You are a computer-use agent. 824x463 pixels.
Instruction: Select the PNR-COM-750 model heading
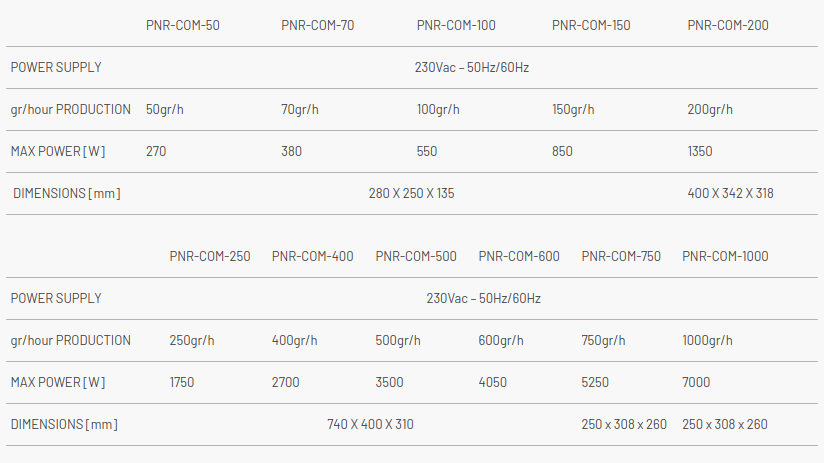621,257
